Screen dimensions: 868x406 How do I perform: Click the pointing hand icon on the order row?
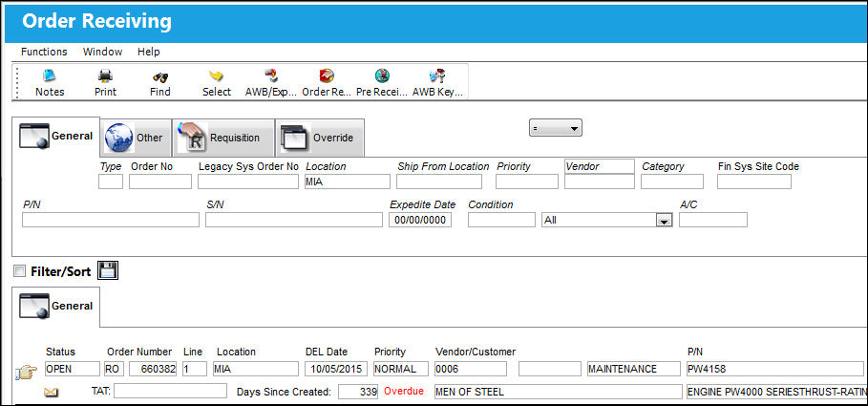pyautogui.click(x=27, y=371)
